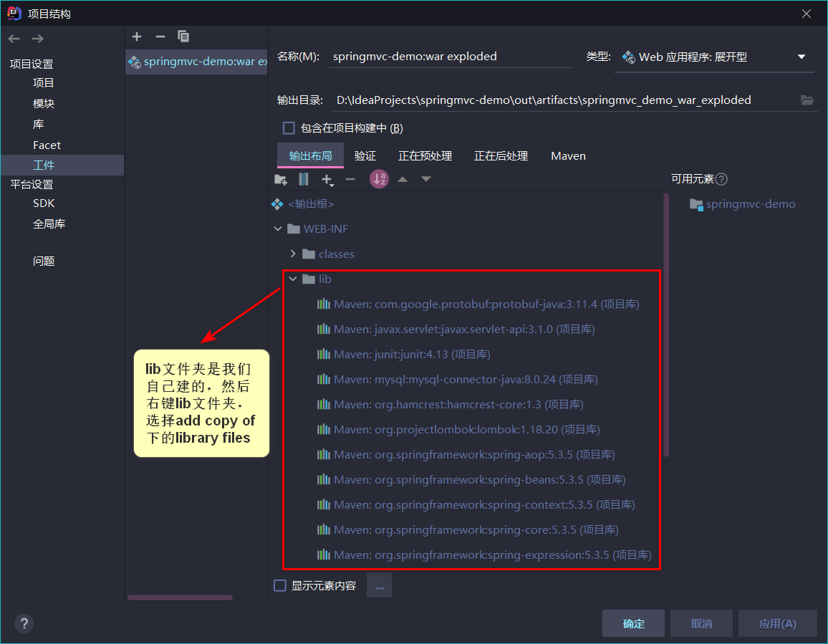Select mysql-connector-java:8.0.24 library entry

pos(457,380)
